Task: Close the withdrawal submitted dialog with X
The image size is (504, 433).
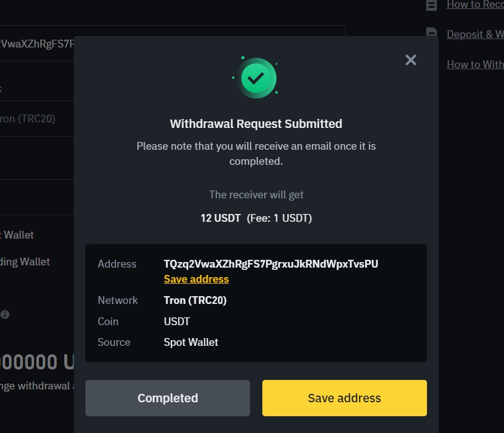Action: click(411, 60)
